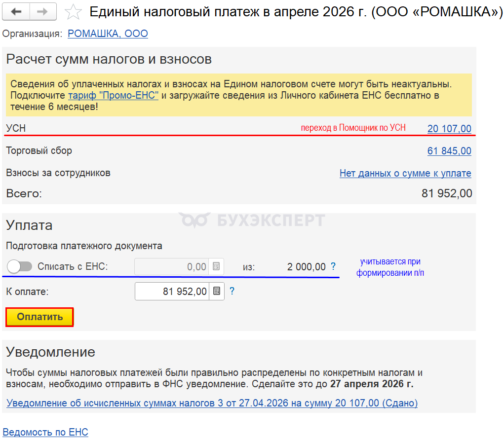Viewport: 504px width, 441px height.
Task: Open calculator in Списать с ЕНС field
Action: 216,266
